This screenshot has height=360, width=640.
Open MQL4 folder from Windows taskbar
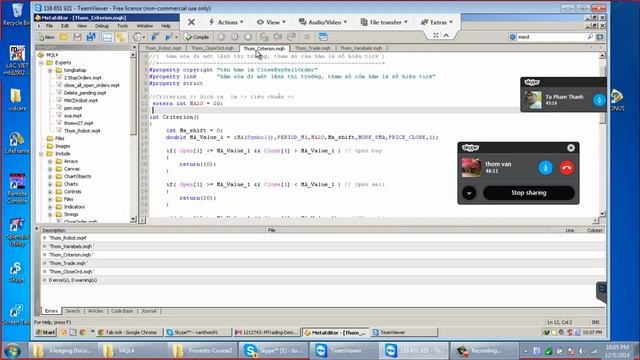(x=132, y=351)
